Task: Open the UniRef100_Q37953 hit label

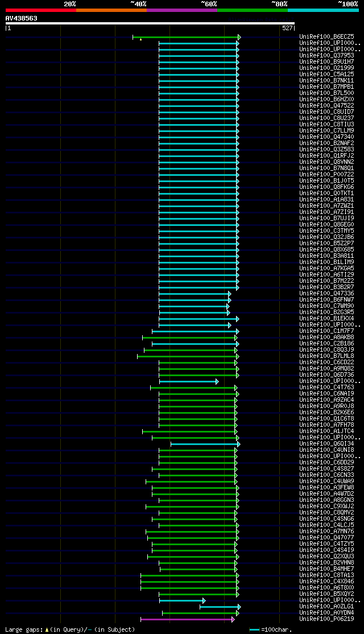Action: pyautogui.click(x=327, y=55)
